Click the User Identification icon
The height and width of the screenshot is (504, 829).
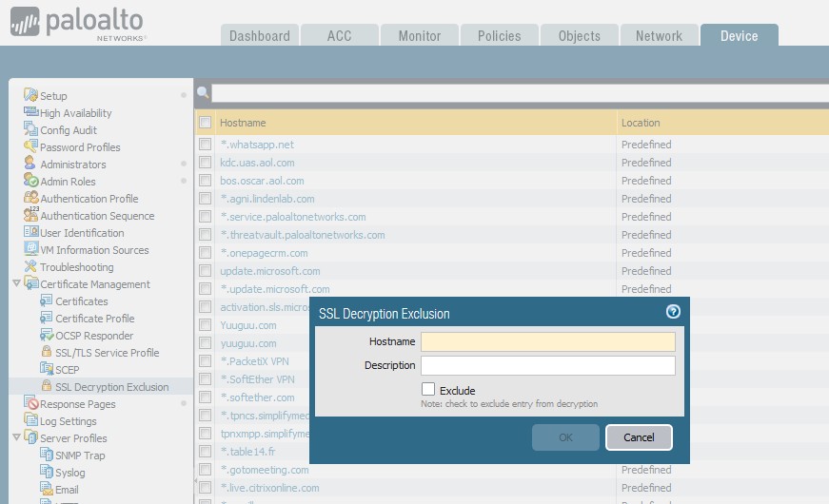tap(30, 232)
